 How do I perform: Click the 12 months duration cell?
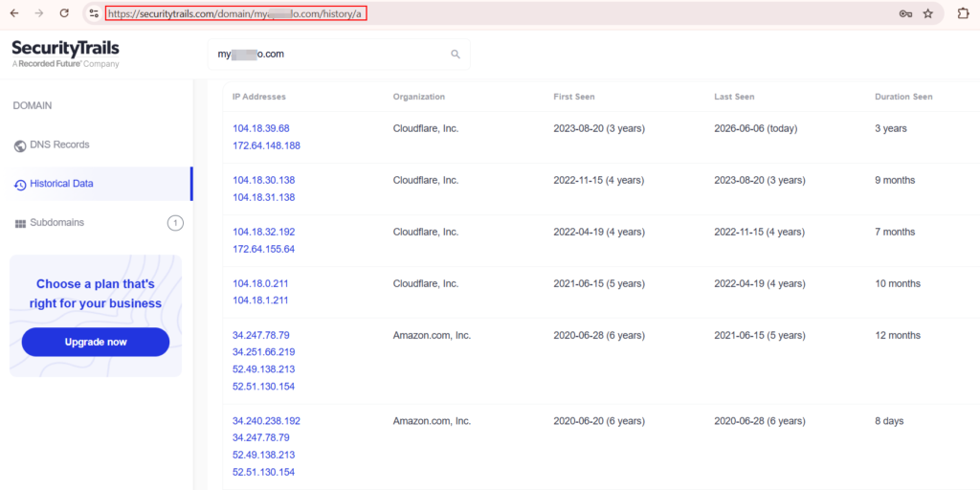pyautogui.click(x=898, y=335)
